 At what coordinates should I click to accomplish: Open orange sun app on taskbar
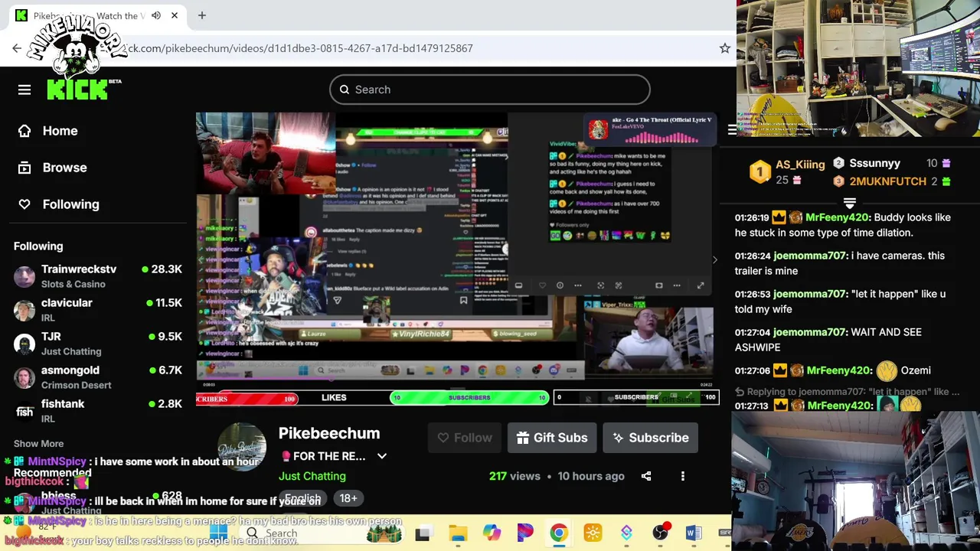pos(593,533)
